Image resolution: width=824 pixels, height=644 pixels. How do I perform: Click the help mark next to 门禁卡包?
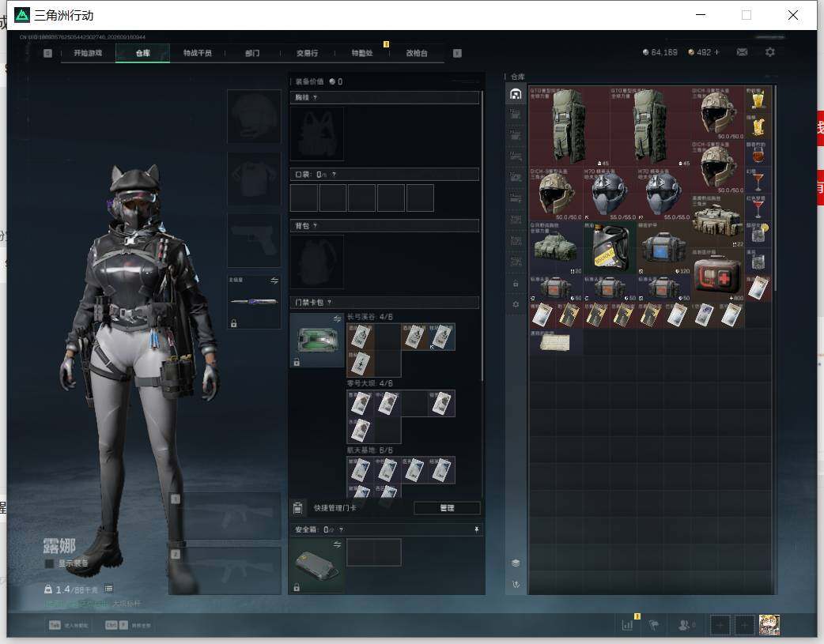coord(330,303)
